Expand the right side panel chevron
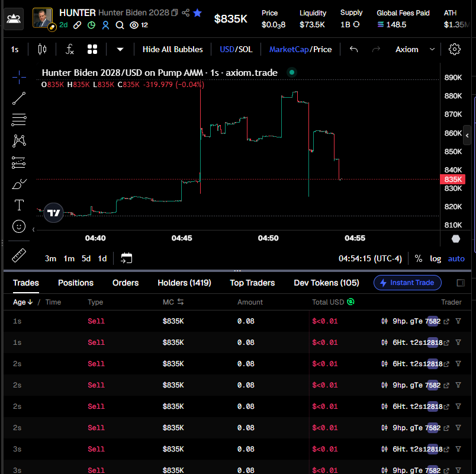 click(x=467, y=136)
